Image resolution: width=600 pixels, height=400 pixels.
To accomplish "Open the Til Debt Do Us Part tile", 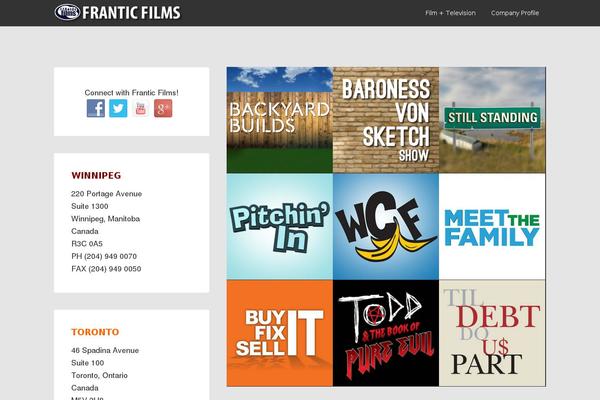I will [x=492, y=333].
